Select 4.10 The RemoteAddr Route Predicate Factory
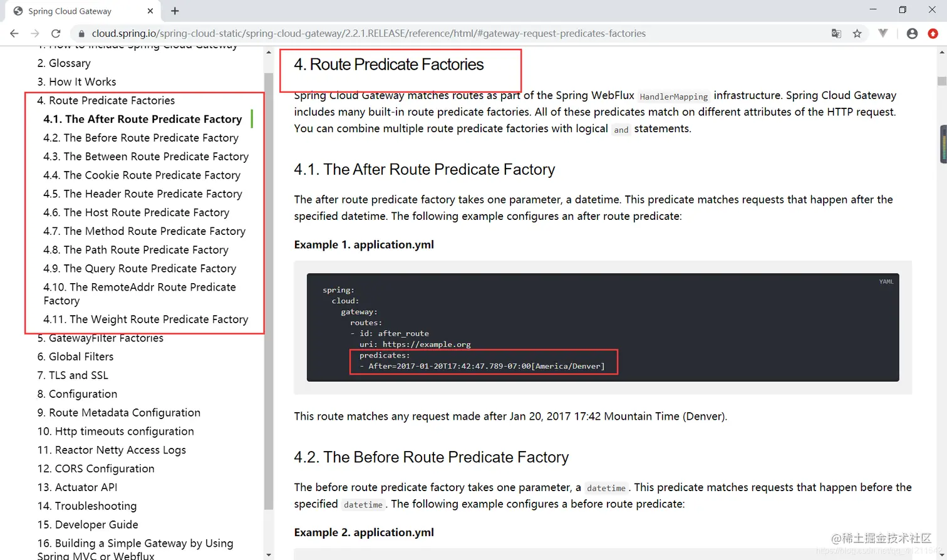 pyautogui.click(x=140, y=294)
